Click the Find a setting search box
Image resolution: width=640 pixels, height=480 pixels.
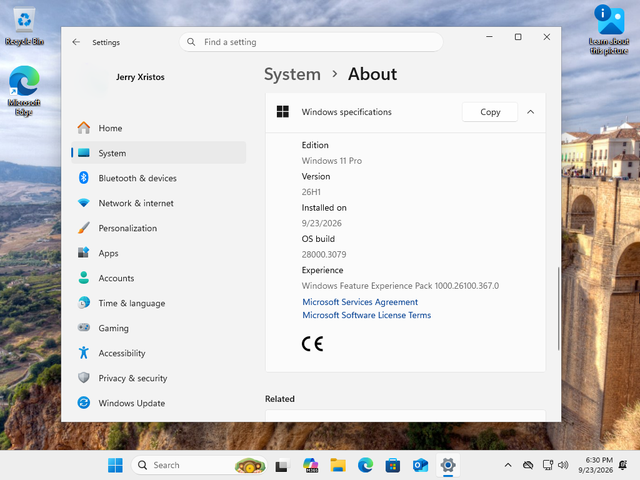coord(311,42)
